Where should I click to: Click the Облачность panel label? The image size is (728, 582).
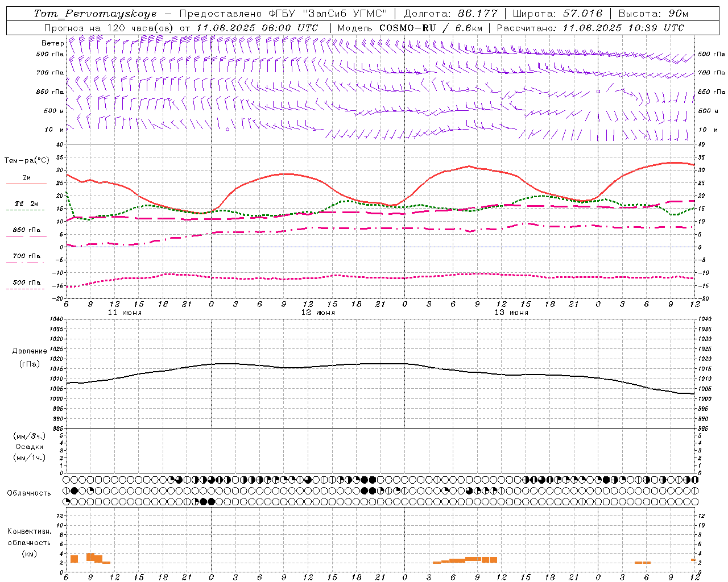(28, 493)
